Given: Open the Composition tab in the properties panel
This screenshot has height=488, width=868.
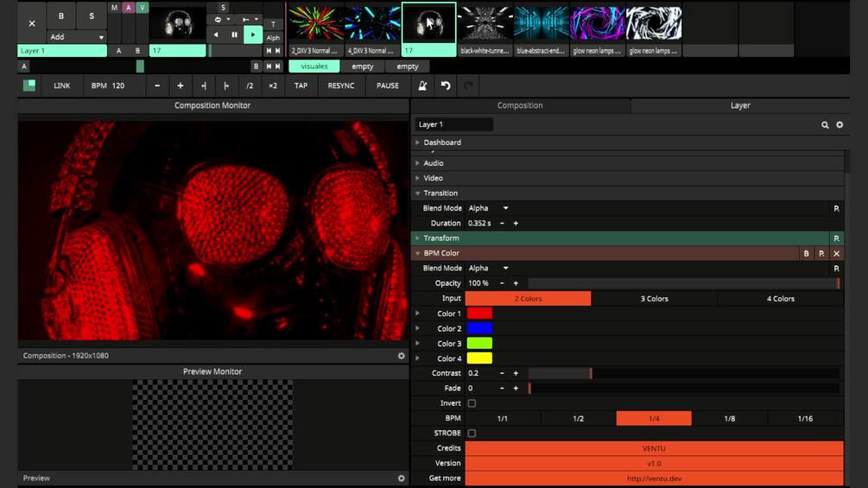Looking at the screenshot, I should point(520,105).
